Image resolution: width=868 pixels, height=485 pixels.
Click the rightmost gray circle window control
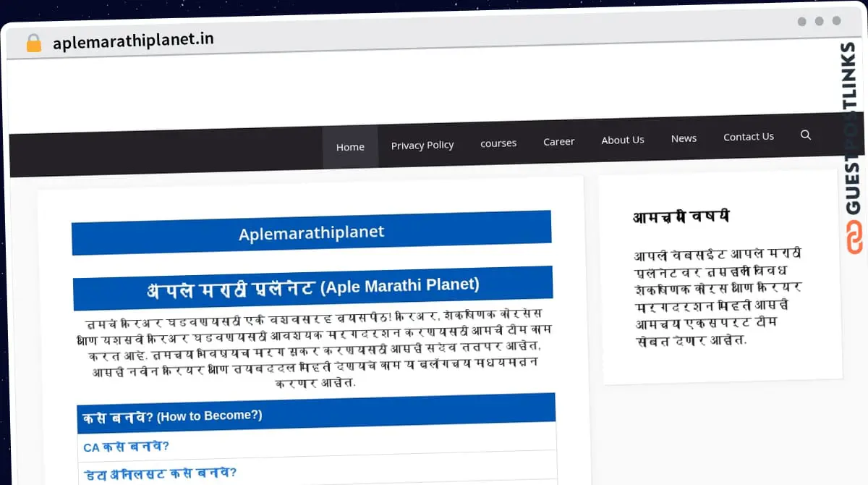tap(836, 21)
